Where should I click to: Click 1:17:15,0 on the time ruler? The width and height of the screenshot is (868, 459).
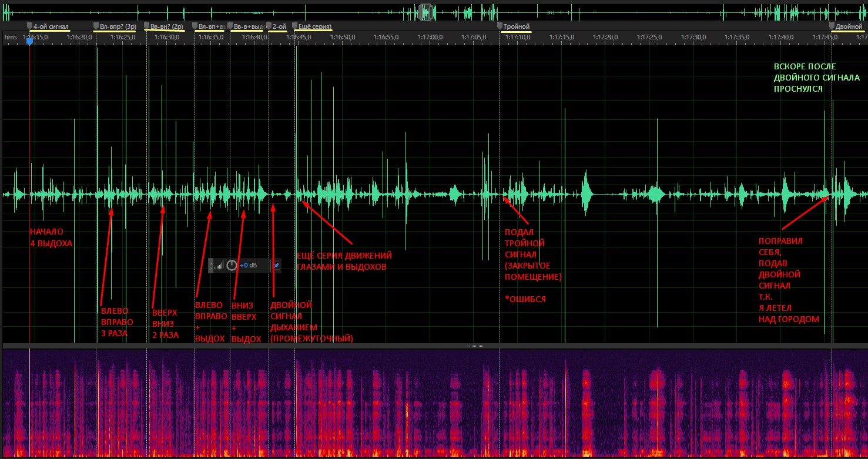pyautogui.click(x=561, y=37)
